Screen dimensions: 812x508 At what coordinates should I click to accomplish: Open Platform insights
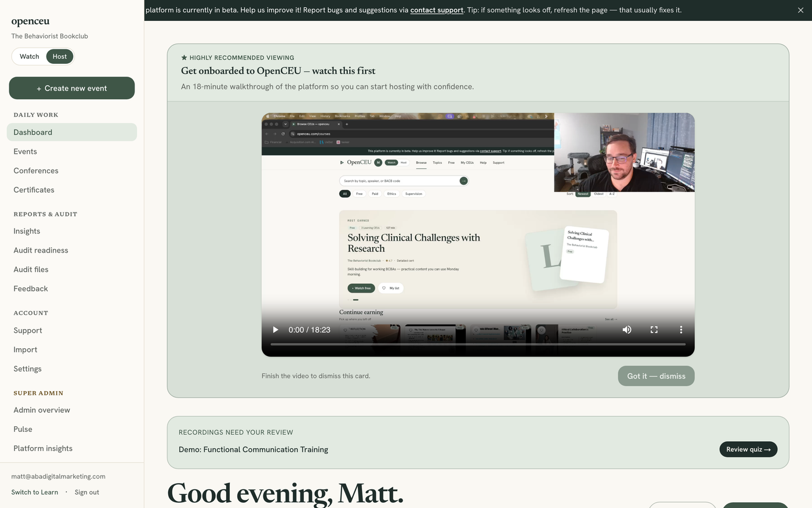coord(72,448)
